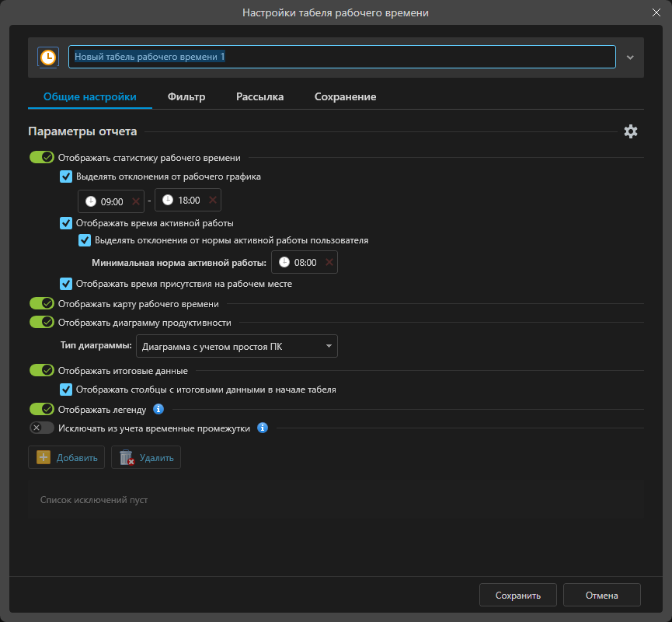Clear the 08:00 minimum norm value
The width and height of the screenshot is (672, 622).
pyautogui.click(x=329, y=263)
